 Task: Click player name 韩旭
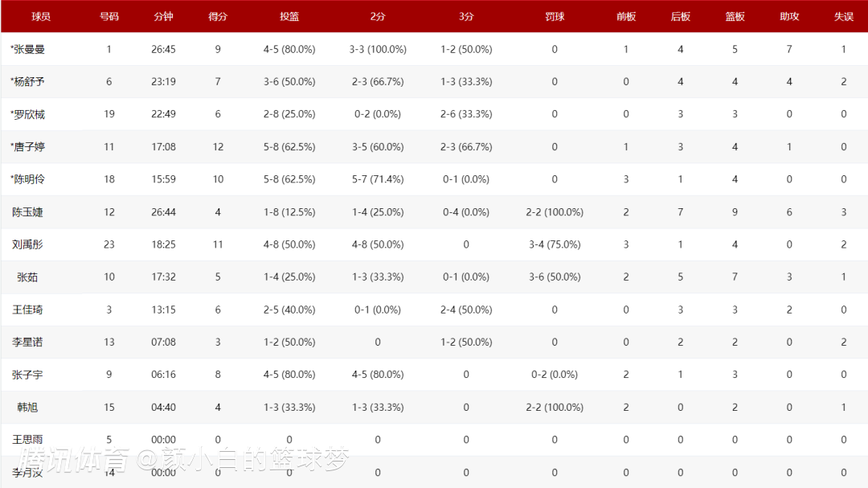tap(27, 408)
